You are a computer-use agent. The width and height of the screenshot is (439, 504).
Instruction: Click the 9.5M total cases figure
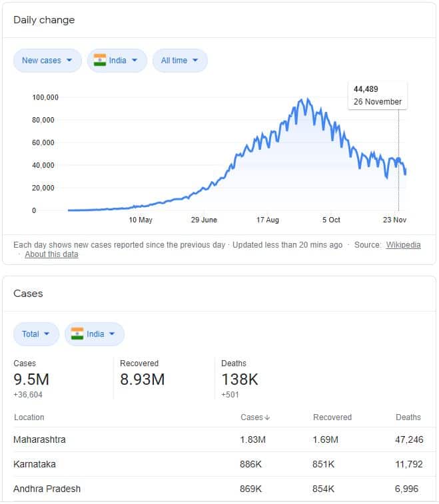(x=31, y=379)
